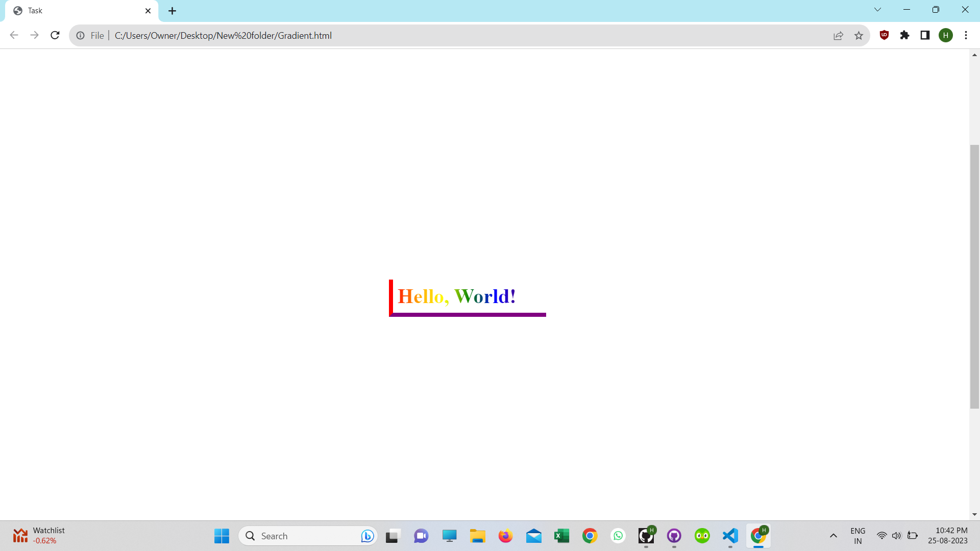Open Duolingo from the taskbar

click(x=702, y=536)
